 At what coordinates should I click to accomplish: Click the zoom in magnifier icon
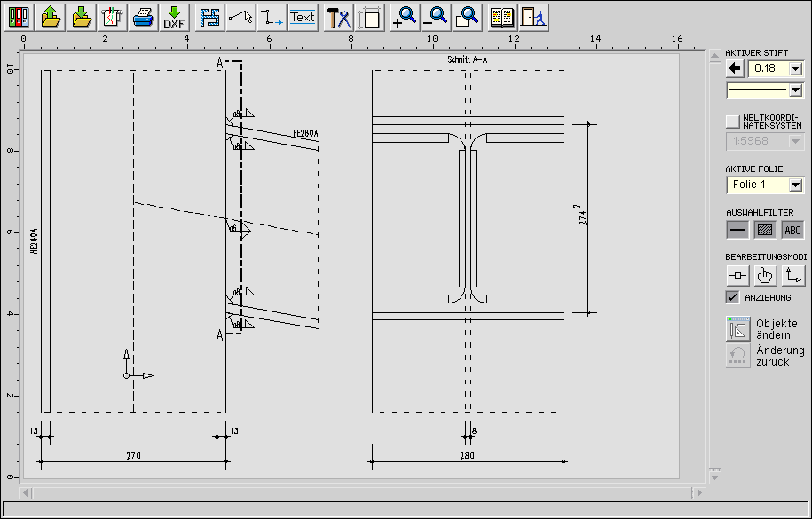click(405, 17)
